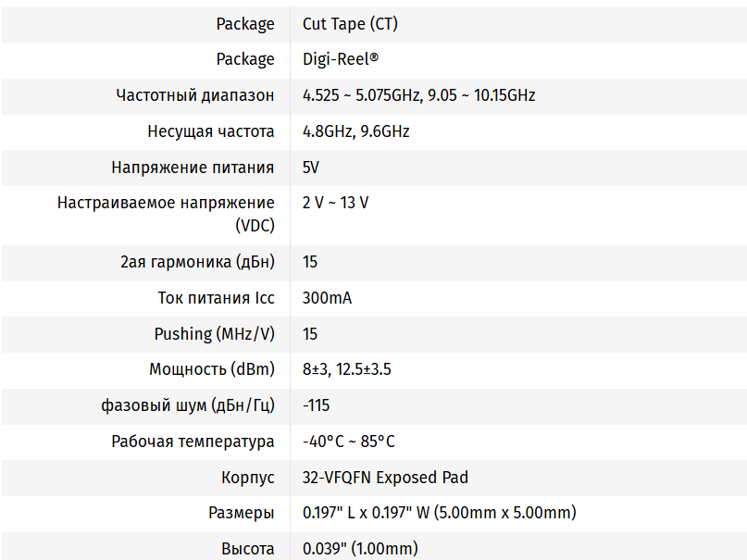
Task: Click the Pushing (MHz/V) label
Action: tap(215, 334)
